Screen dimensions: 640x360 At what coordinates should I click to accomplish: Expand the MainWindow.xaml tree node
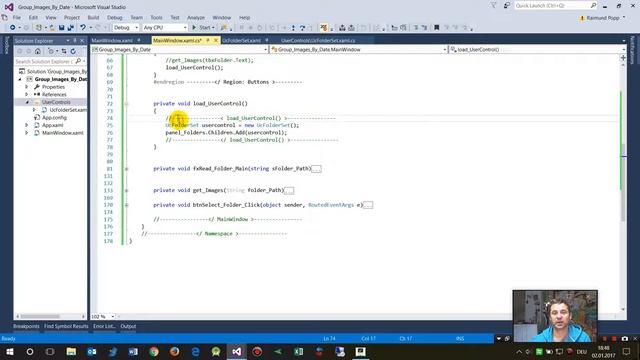tap(27, 133)
